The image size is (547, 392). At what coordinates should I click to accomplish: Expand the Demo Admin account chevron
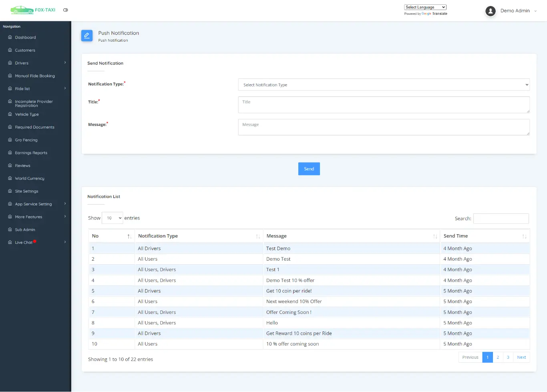click(535, 11)
